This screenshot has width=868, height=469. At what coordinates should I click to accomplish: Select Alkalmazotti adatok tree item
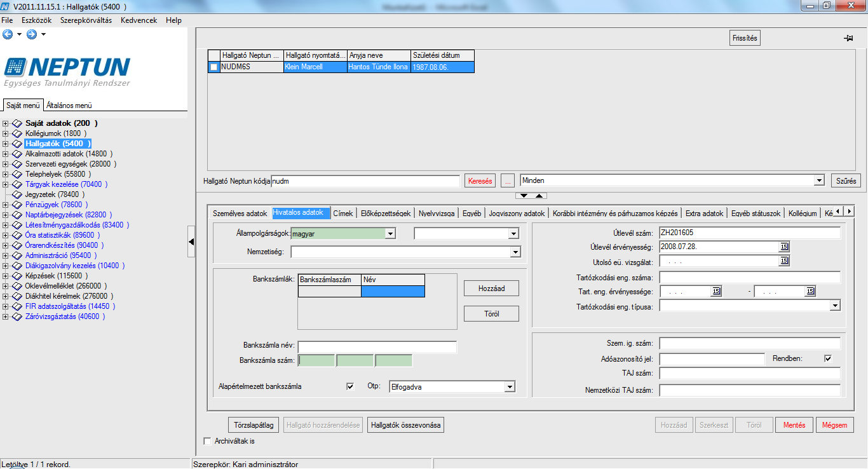tap(69, 154)
